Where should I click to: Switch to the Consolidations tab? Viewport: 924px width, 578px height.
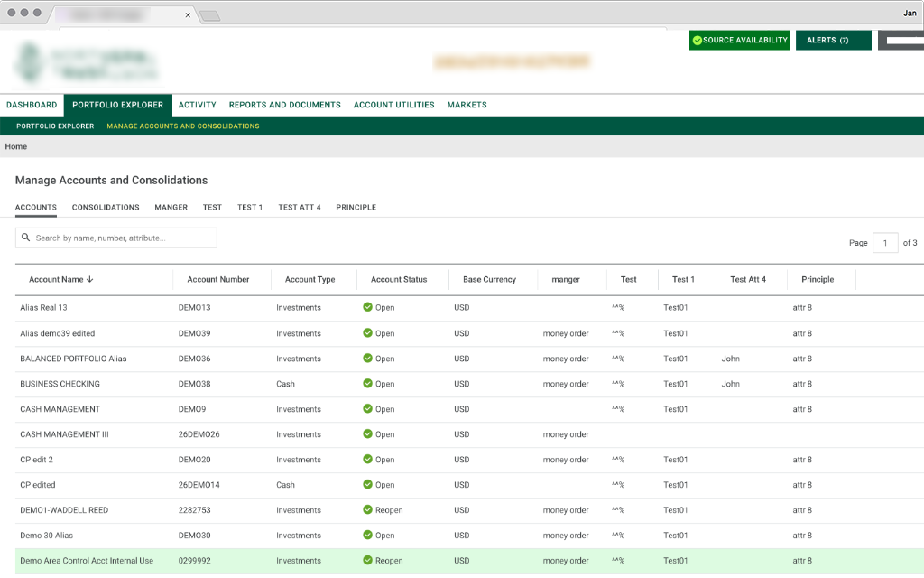click(106, 208)
